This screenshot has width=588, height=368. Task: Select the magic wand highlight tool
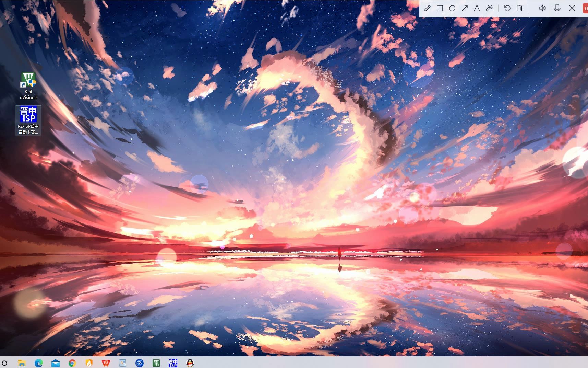[489, 8]
